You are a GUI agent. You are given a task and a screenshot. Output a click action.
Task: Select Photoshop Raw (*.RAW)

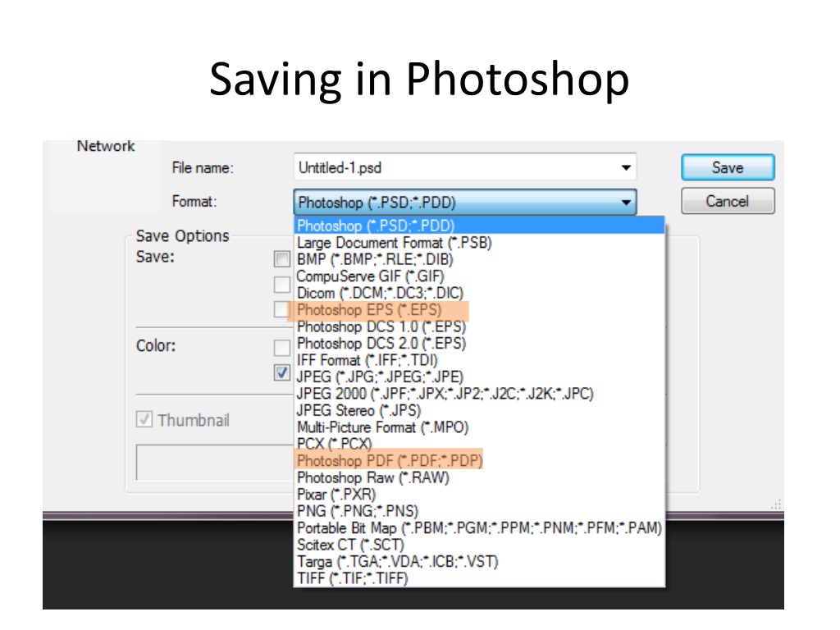(x=479, y=478)
